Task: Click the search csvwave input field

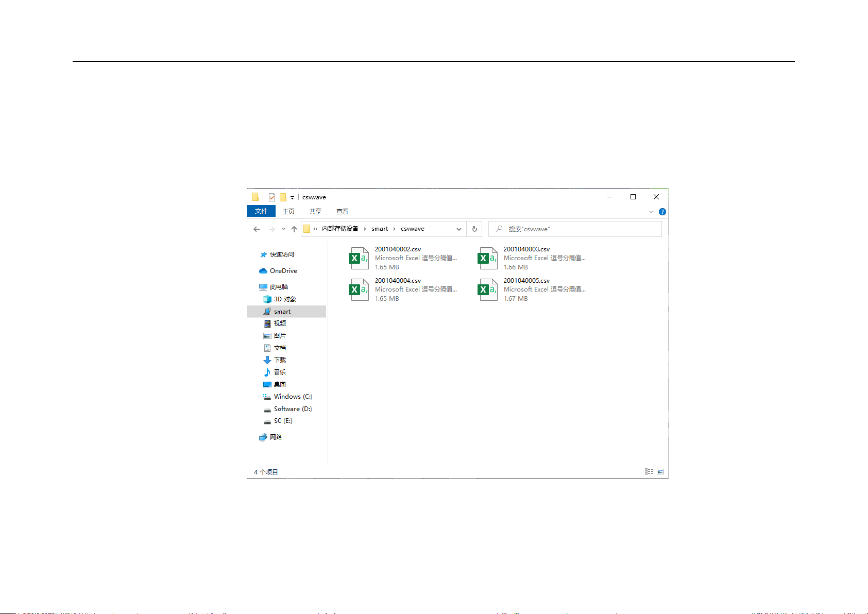Action: [x=575, y=229]
